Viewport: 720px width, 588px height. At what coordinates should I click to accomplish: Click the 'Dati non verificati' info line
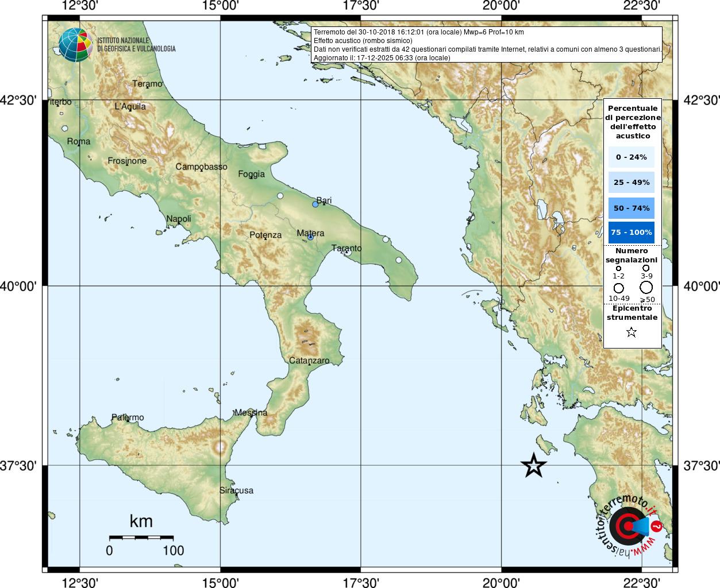(487, 49)
